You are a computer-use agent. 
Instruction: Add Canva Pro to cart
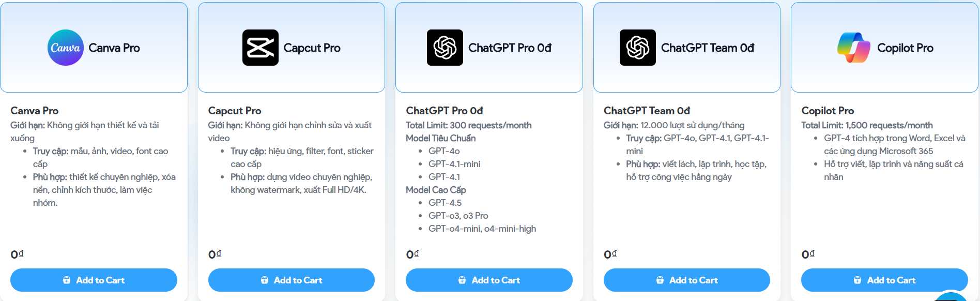click(94, 280)
